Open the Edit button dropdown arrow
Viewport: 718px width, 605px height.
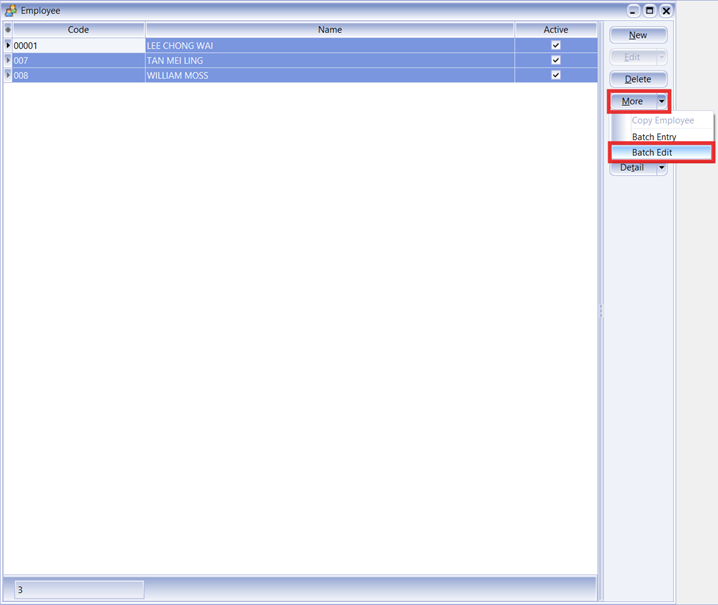(661, 57)
